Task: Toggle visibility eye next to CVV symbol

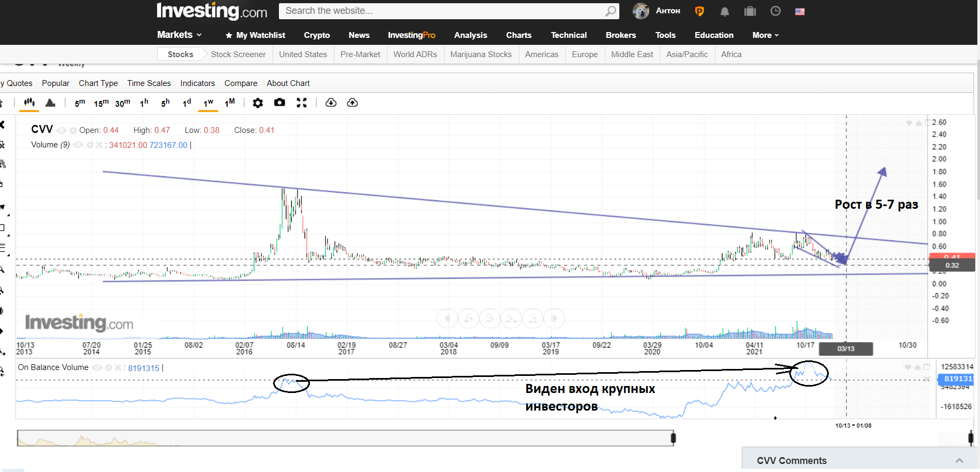Action: (61, 130)
